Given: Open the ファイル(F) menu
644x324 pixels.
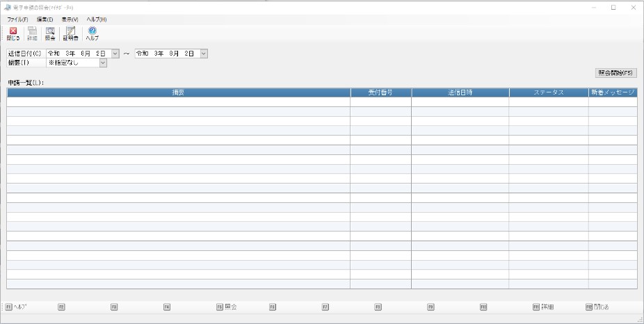Looking at the screenshot, I should point(17,19).
